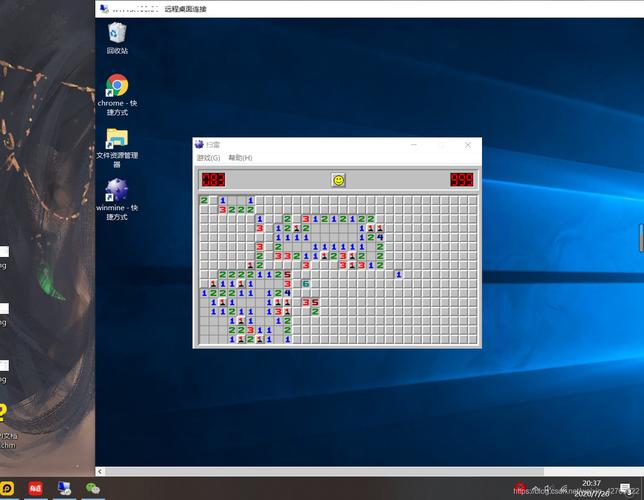The width and height of the screenshot is (644, 500).
Task: Open the chrome shortcut desktop icon
Action: (117, 94)
